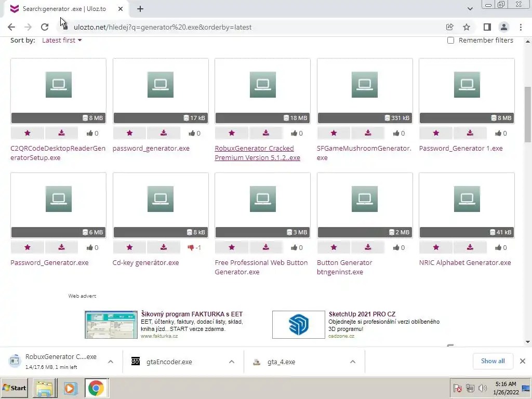Expand gta_4.exe download options chevron
This screenshot has height=399, width=532.
(x=353, y=362)
